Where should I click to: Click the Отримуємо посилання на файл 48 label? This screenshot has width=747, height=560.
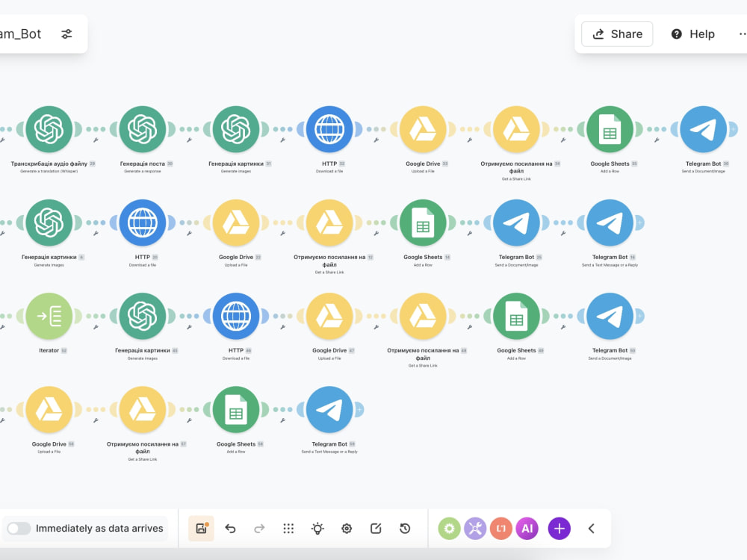click(423, 354)
